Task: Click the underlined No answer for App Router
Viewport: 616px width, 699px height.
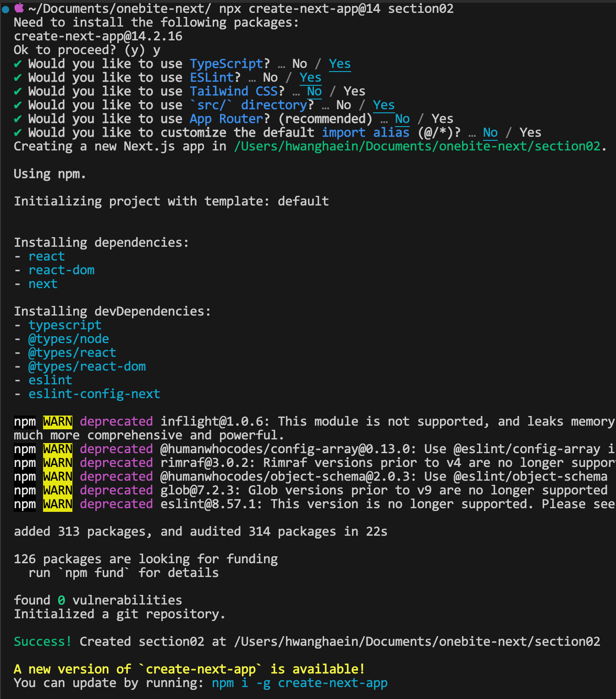Action: click(x=402, y=119)
